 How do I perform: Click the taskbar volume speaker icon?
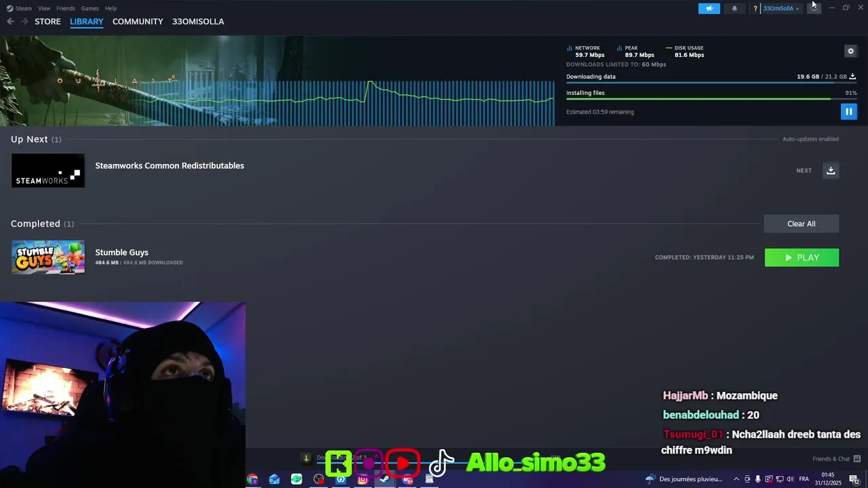tap(790, 479)
